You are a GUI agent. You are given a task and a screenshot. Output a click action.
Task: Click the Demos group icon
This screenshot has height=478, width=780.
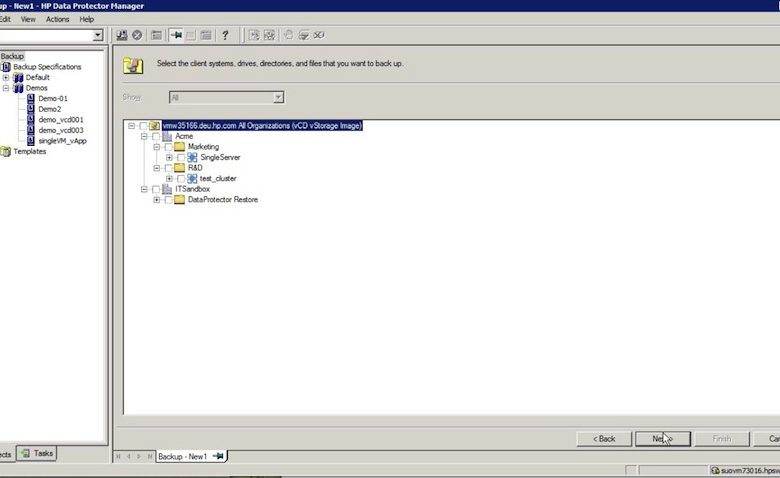click(18, 88)
